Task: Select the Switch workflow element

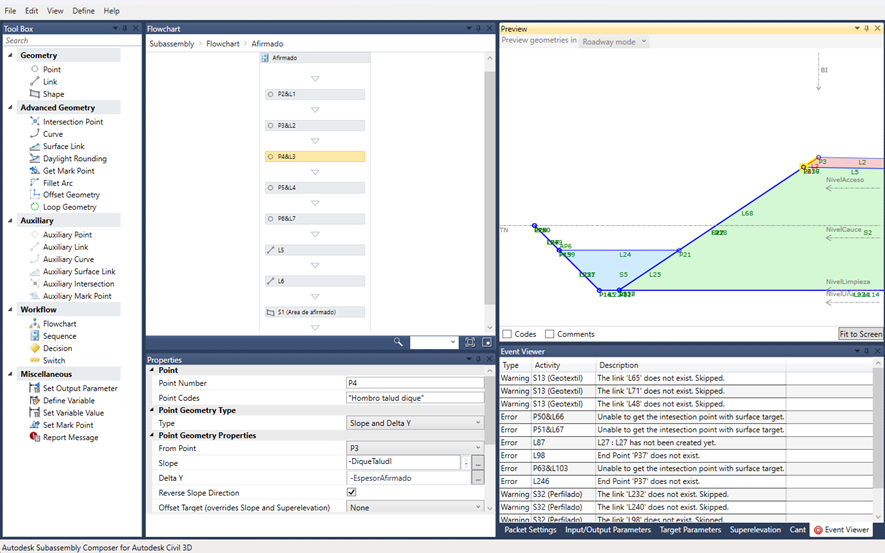Action: 54,361
